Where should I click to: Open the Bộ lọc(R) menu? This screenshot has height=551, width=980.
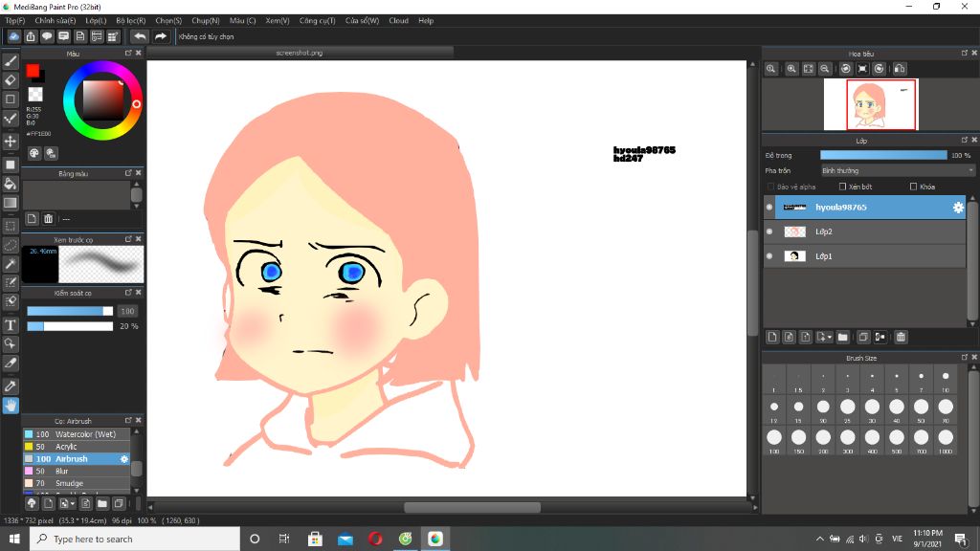(x=130, y=21)
